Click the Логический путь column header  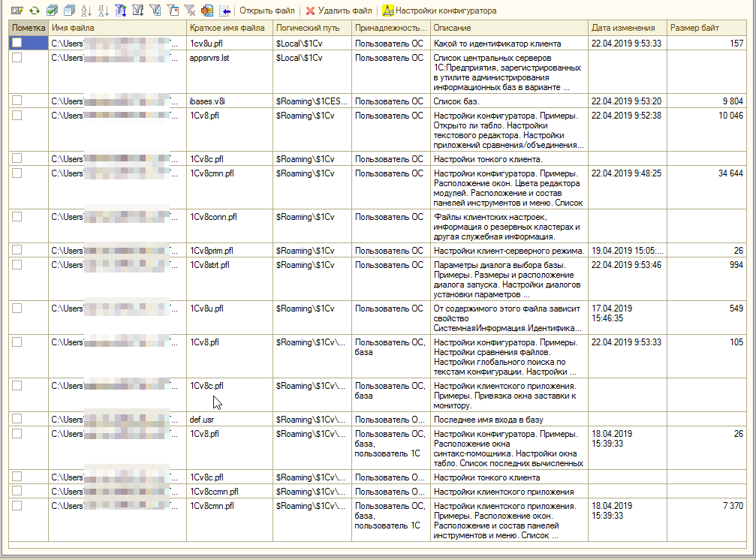(x=312, y=28)
